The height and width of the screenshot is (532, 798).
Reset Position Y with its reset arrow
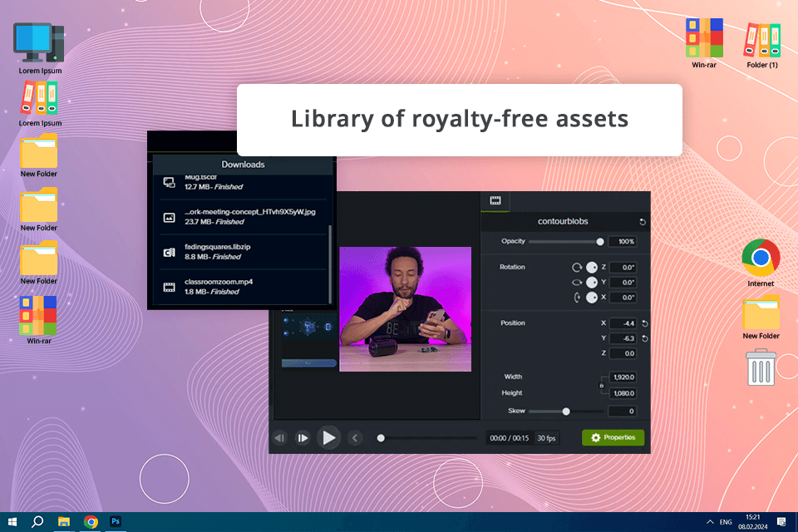tap(645, 338)
